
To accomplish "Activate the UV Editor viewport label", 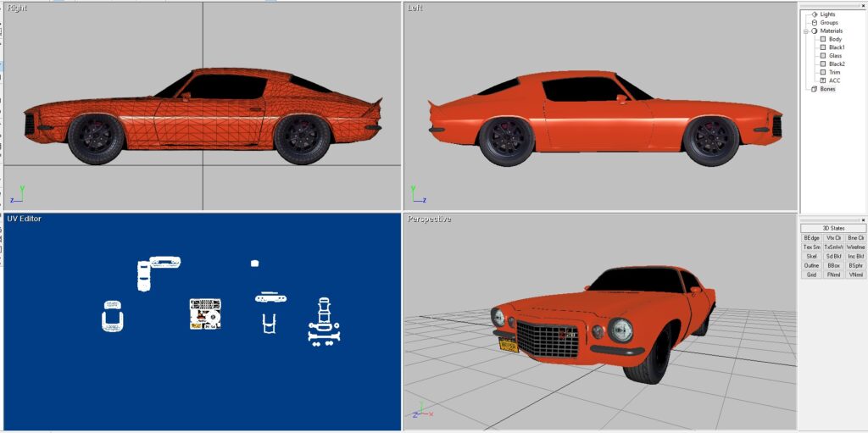I will coord(24,219).
